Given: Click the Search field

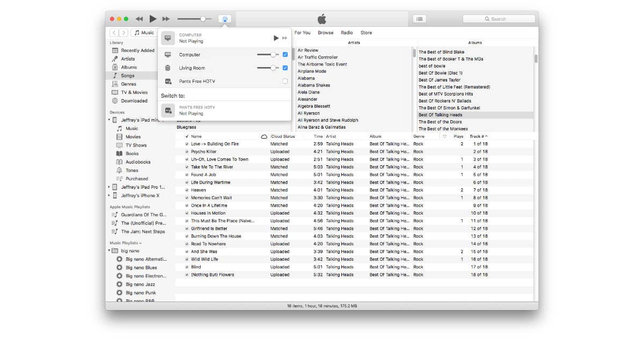Looking at the screenshot, I should (x=499, y=19).
